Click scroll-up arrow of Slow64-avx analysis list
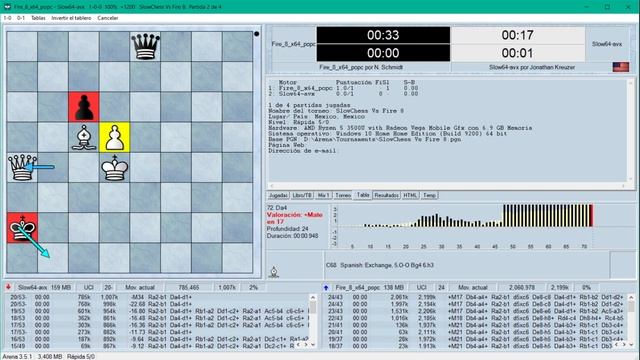Screen dimensions: 640x360 (313, 298)
